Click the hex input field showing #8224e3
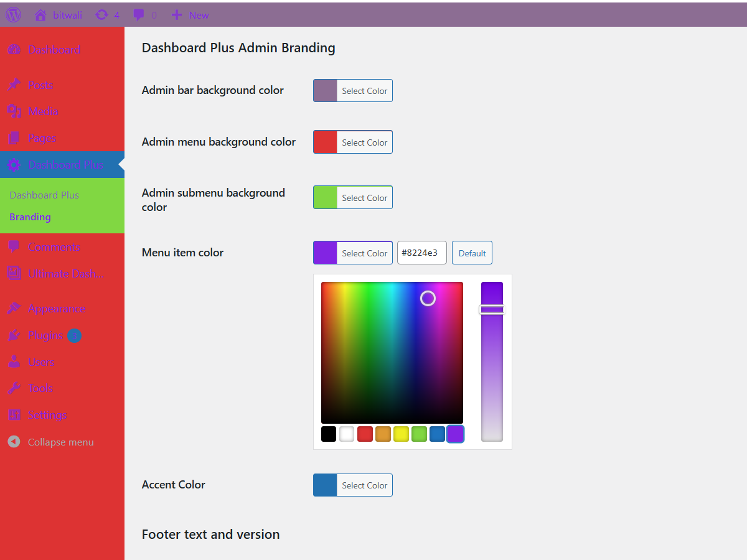747x560 pixels. 422,253
